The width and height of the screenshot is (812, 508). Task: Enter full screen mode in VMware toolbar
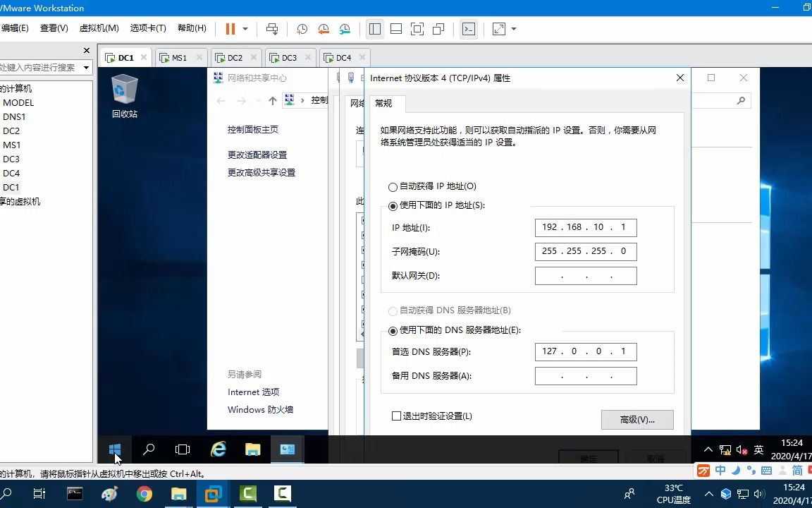pos(417,29)
